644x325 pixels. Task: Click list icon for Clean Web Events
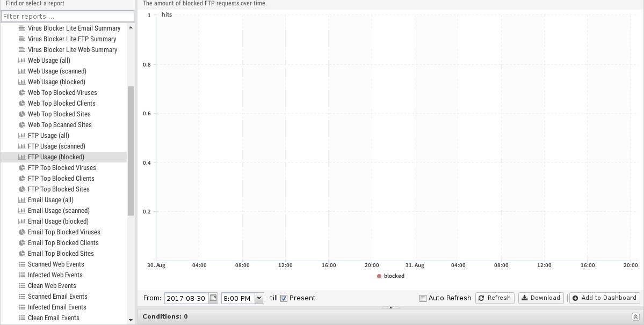(22, 286)
